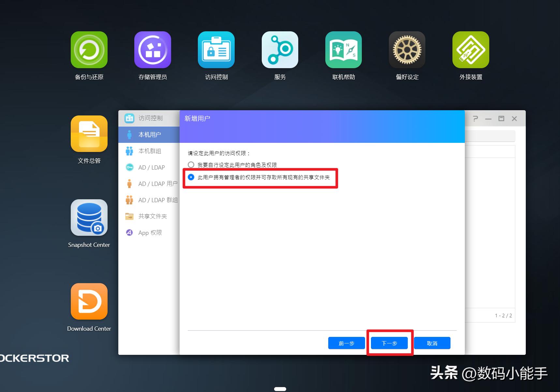Viewport: 560px width, 392px height.
Task: Click the 下一步 (Next) button
Action: [x=389, y=343]
